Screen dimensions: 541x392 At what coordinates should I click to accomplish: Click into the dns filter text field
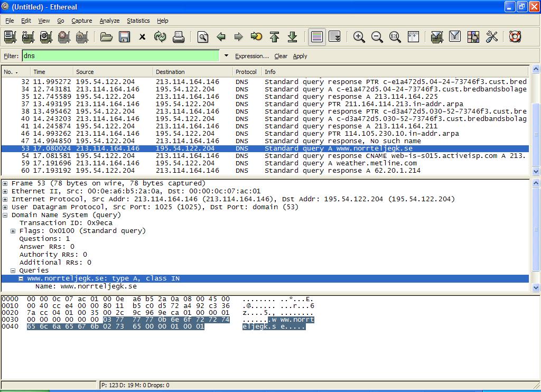click(x=121, y=56)
